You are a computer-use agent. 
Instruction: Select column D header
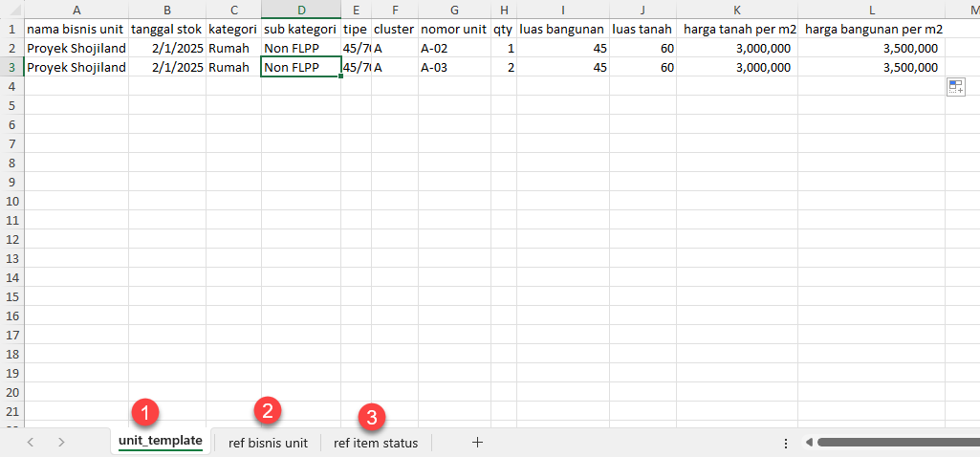(x=300, y=10)
